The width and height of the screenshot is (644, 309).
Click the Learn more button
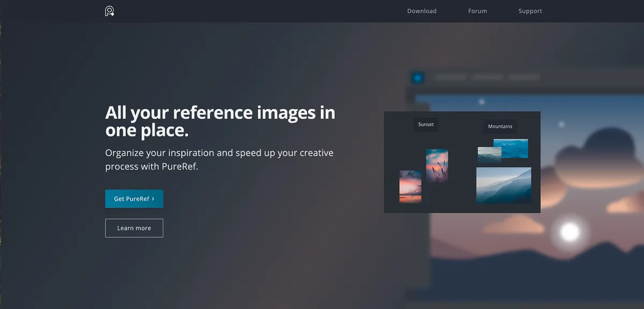tap(134, 228)
